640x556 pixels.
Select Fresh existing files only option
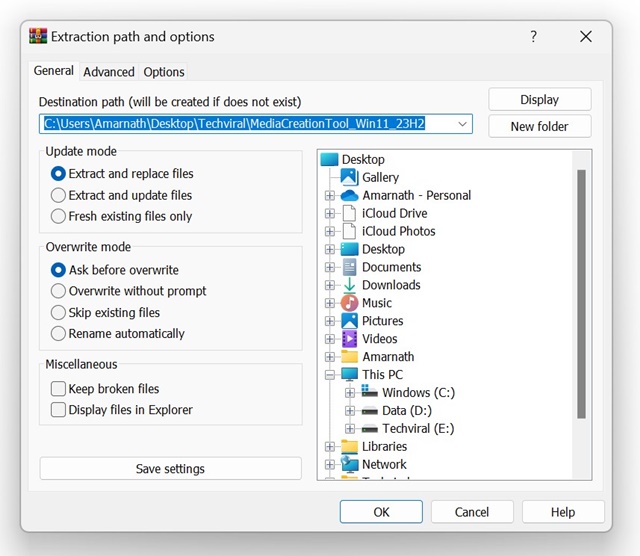[121, 216]
